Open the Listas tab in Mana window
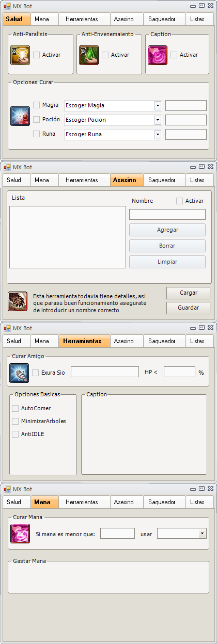 pyautogui.click(x=197, y=502)
